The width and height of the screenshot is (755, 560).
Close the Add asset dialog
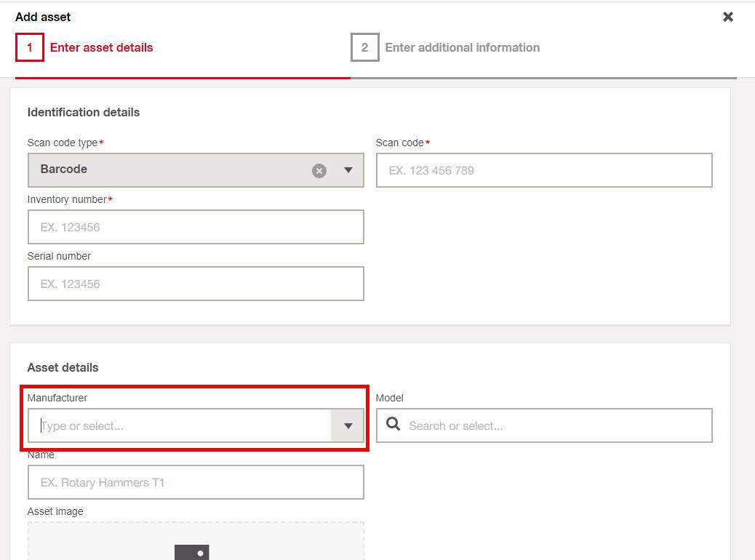point(727,17)
